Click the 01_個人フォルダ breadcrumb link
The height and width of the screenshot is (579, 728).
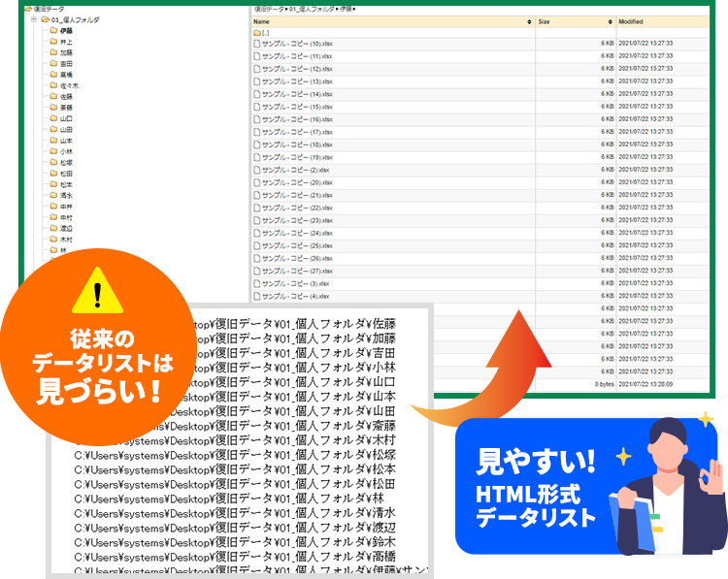click(311, 9)
